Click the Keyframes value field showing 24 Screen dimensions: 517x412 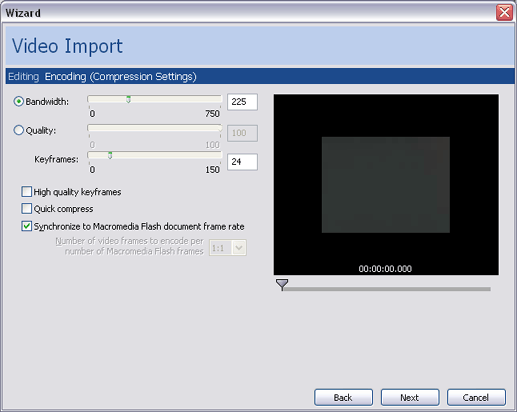click(242, 162)
